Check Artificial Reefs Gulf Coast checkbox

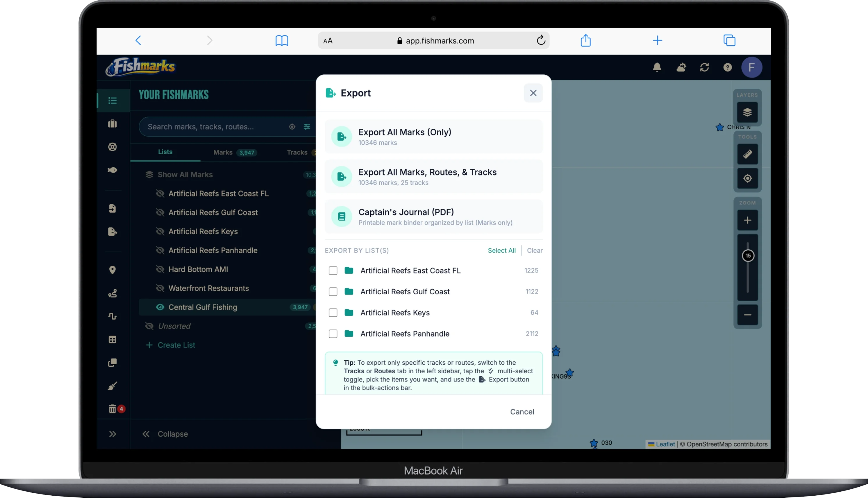tap(333, 292)
